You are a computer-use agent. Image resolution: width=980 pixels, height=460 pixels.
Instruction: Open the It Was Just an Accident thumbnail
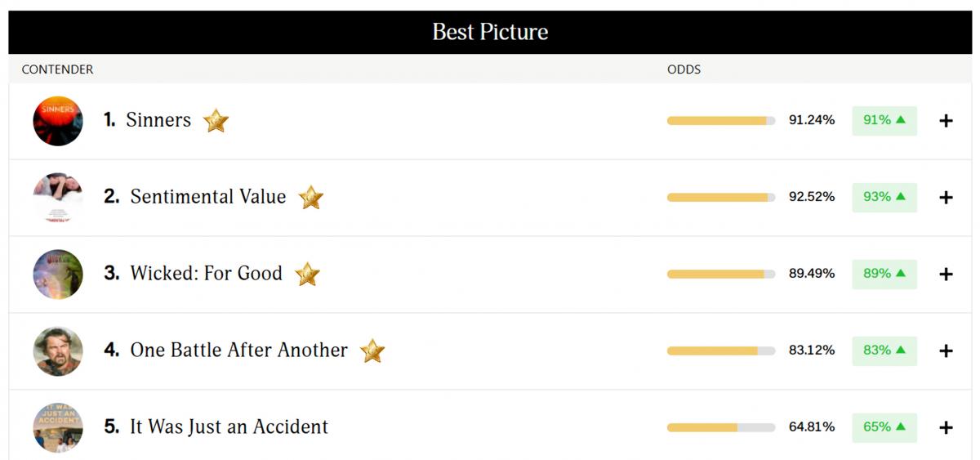58,427
